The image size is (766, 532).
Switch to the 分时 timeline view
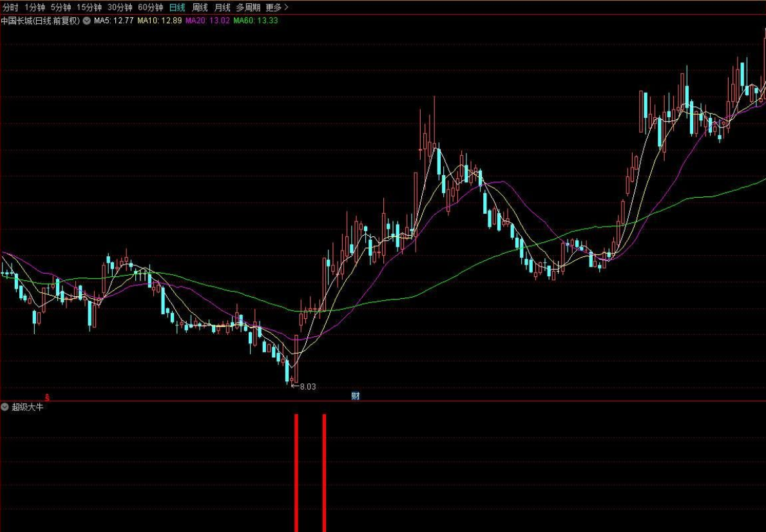pos(10,7)
